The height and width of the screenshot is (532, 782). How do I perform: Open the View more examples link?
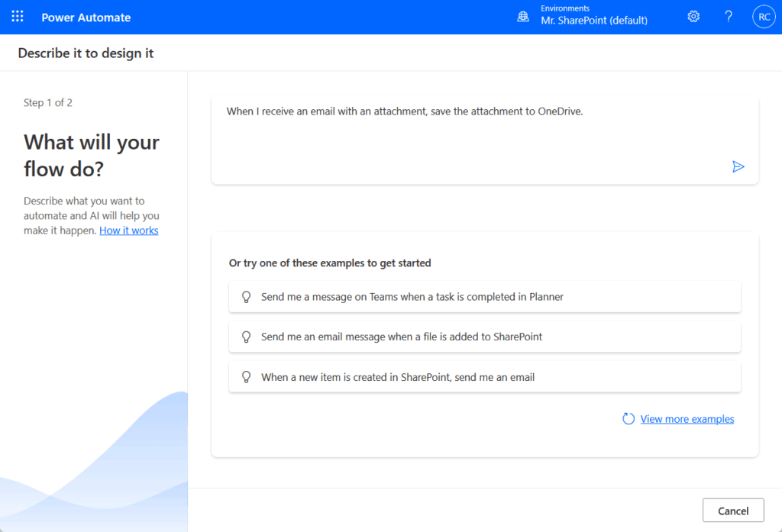[687, 419]
